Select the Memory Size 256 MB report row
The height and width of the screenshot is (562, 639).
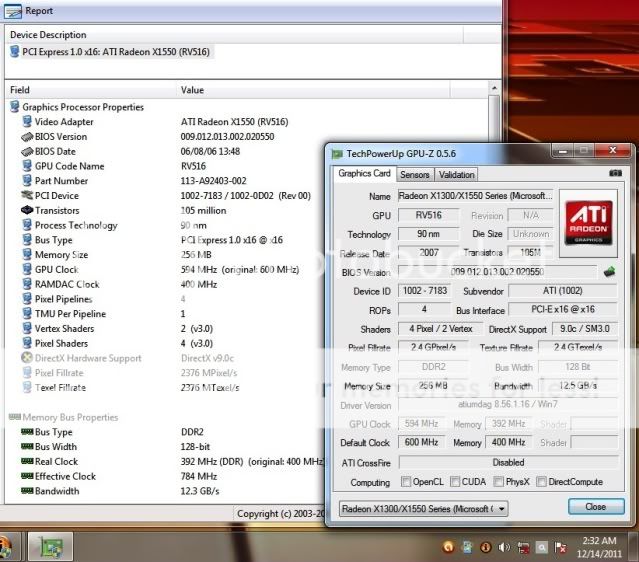(117, 255)
